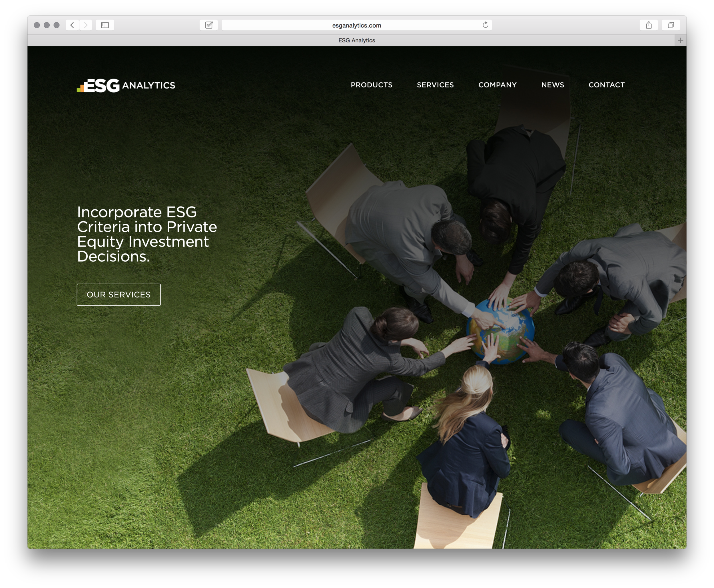Image resolution: width=714 pixels, height=588 pixels.
Task: Go forward with Safari's forward arrow
Action: (86, 25)
